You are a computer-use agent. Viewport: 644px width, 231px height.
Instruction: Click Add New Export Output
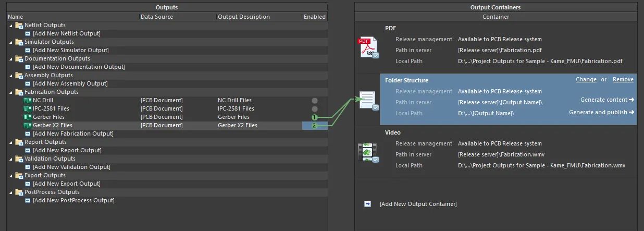66,184
